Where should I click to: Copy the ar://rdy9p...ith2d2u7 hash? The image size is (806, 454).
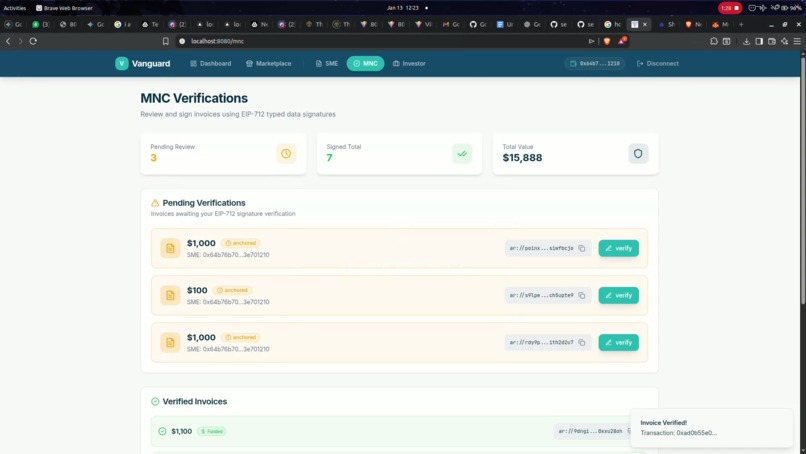pyautogui.click(x=582, y=342)
